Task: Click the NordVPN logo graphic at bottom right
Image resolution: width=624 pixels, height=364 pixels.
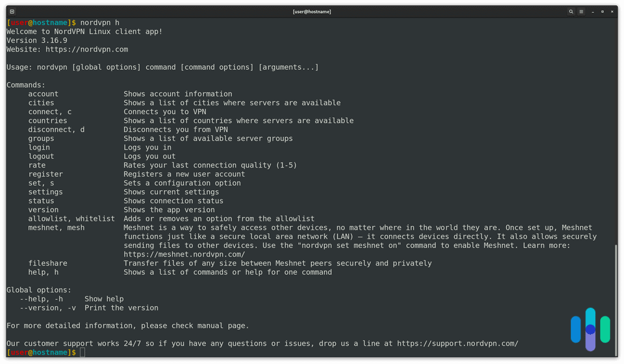Action: (x=590, y=329)
